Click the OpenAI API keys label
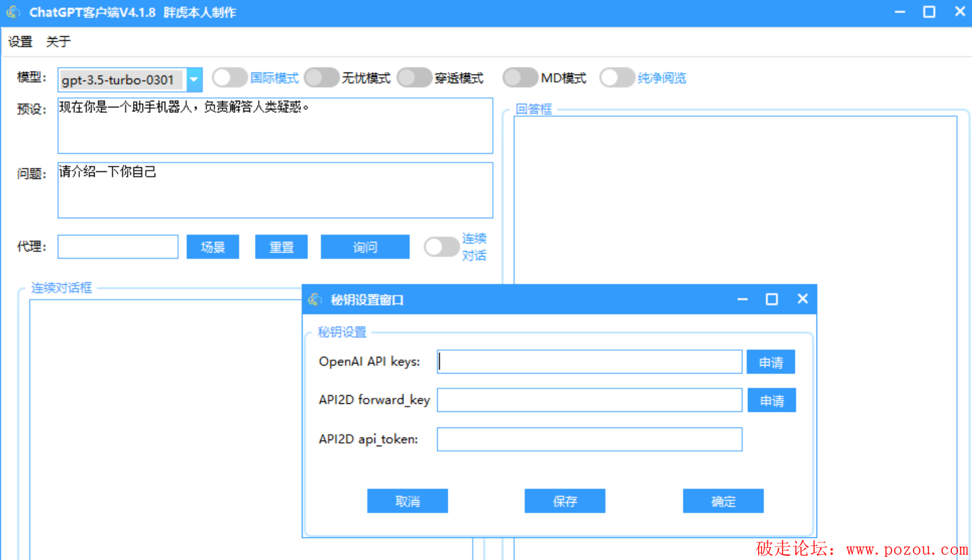Viewport: 972px width, 560px height. pos(369,362)
